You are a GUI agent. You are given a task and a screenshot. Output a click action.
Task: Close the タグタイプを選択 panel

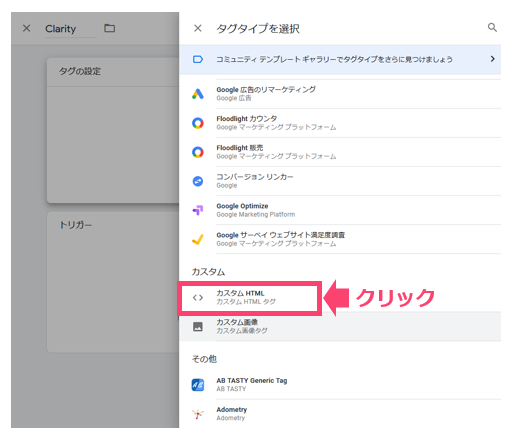pyautogui.click(x=198, y=28)
